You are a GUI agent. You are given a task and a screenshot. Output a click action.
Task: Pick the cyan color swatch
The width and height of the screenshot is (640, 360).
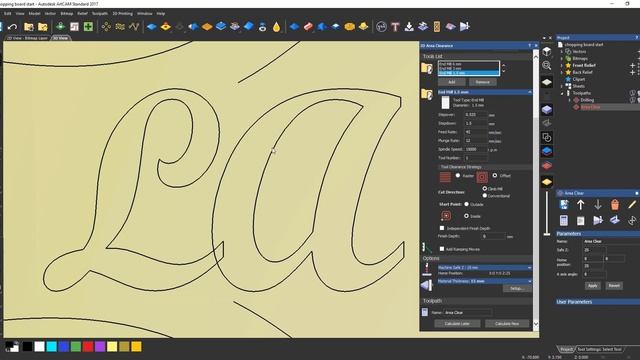point(51,347)
